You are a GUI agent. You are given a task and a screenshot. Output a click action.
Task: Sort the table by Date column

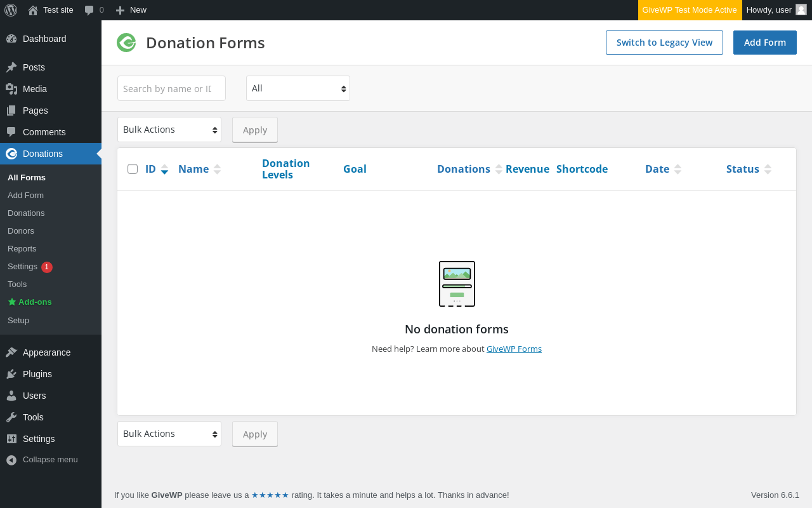[x=657, y=169]
